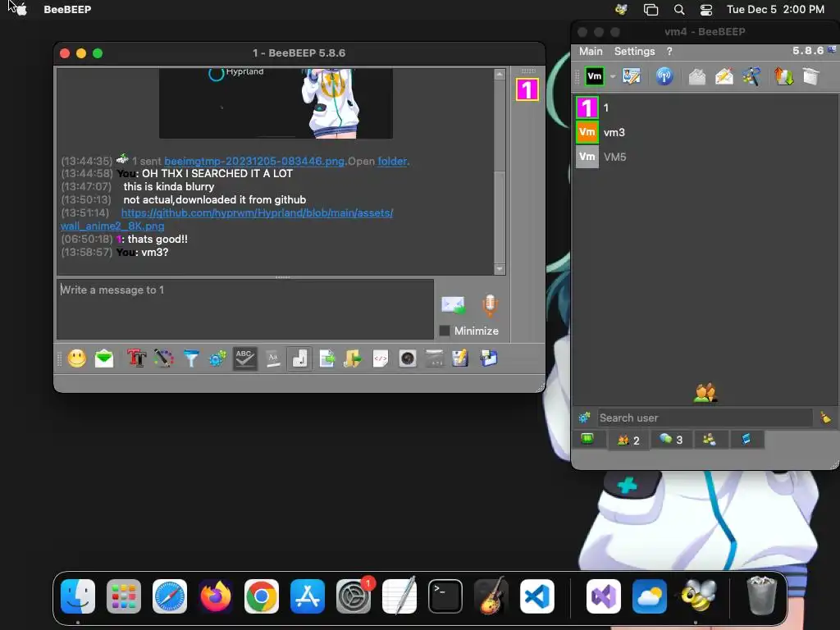Click the tools wrench brush icon
The height and width of the screenshot is (630, 840).
coord(751,76)
